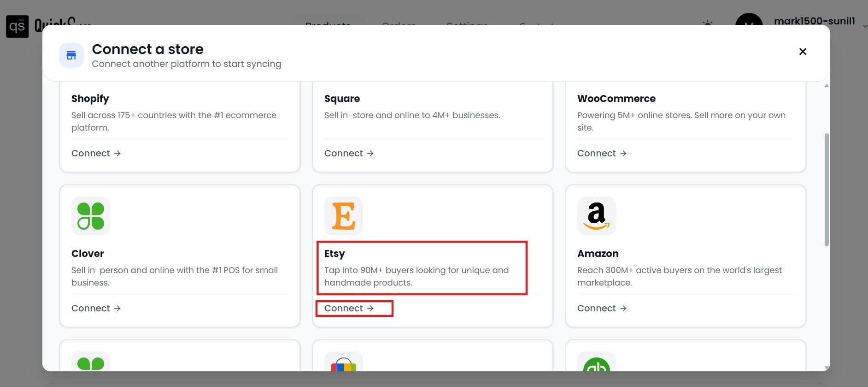Click the Shopify description about 175+ countries
This screenshot has height=387, width=868.
click(174, 121)
